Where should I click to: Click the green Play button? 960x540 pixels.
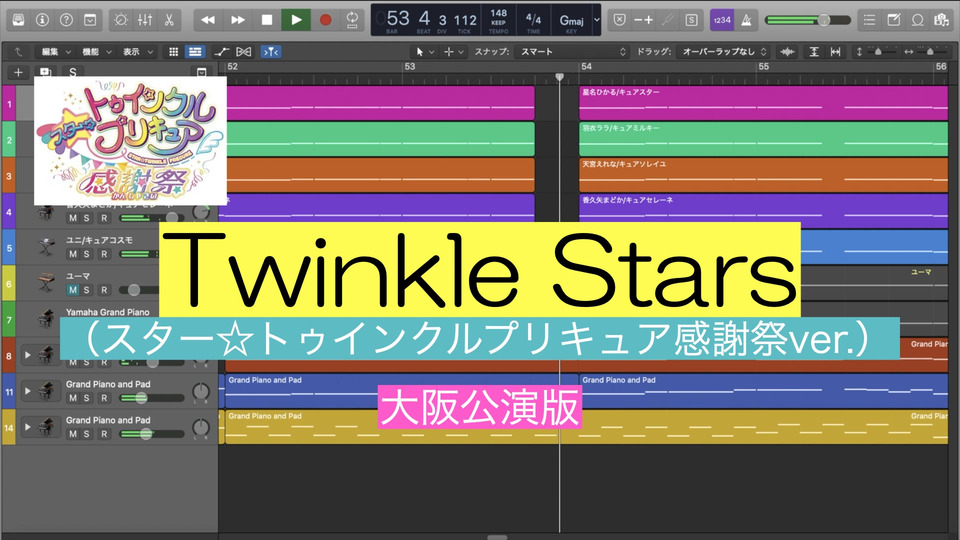coord(296,20)
